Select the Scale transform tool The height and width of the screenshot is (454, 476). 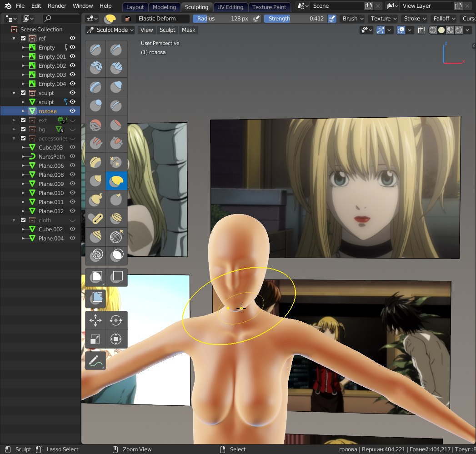click(x=95, y=339)
